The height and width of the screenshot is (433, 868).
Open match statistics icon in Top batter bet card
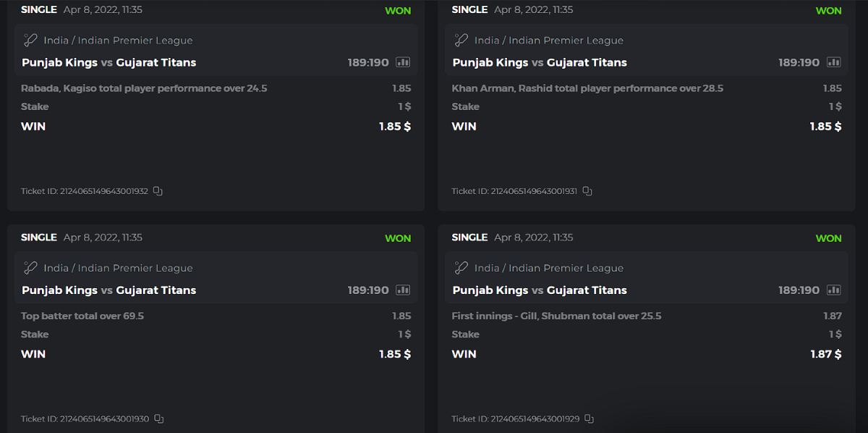(403, 290)
